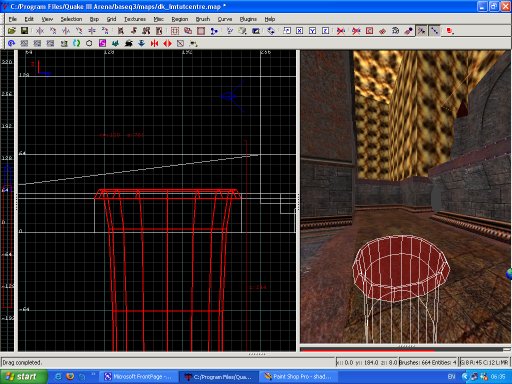
Task: Click the Z-axis flip icon
Action: click(x=92, y=31)
